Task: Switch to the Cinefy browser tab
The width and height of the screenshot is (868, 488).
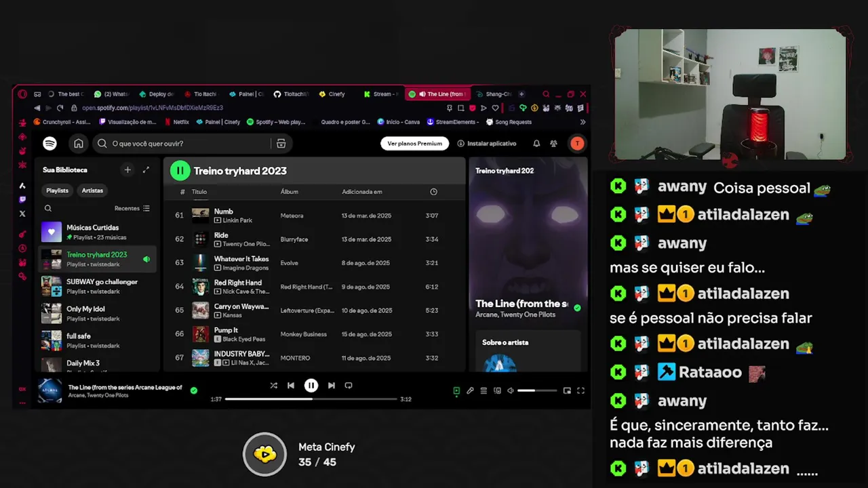Action: click(336, 94)
